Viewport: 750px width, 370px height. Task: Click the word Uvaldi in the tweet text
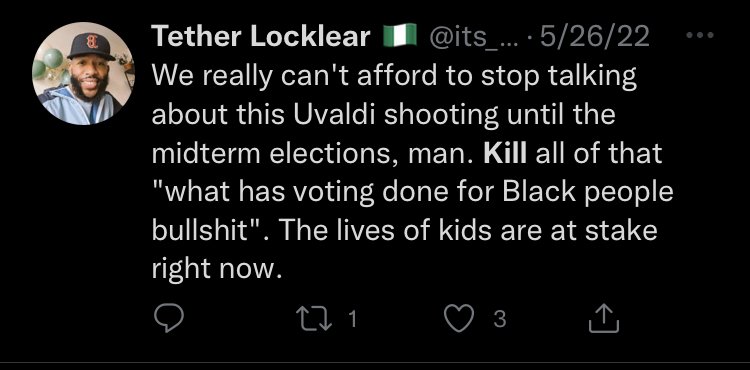[340, 116]
